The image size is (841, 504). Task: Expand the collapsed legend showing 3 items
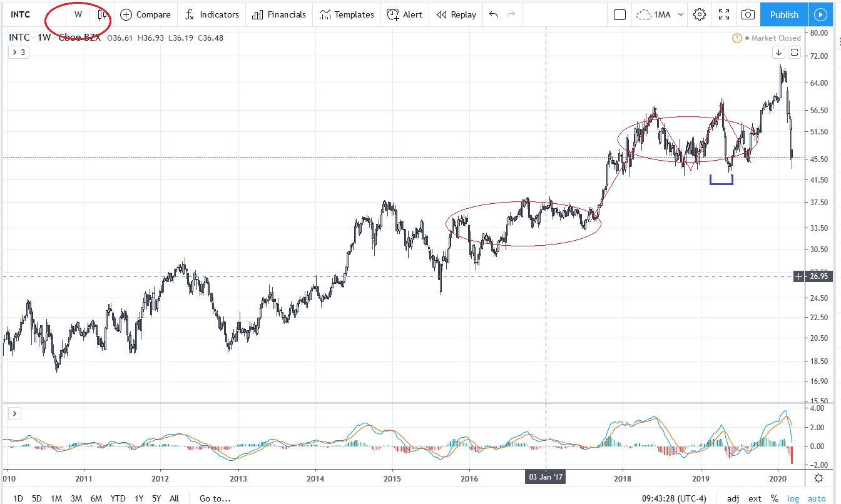(x=18, y=52)
